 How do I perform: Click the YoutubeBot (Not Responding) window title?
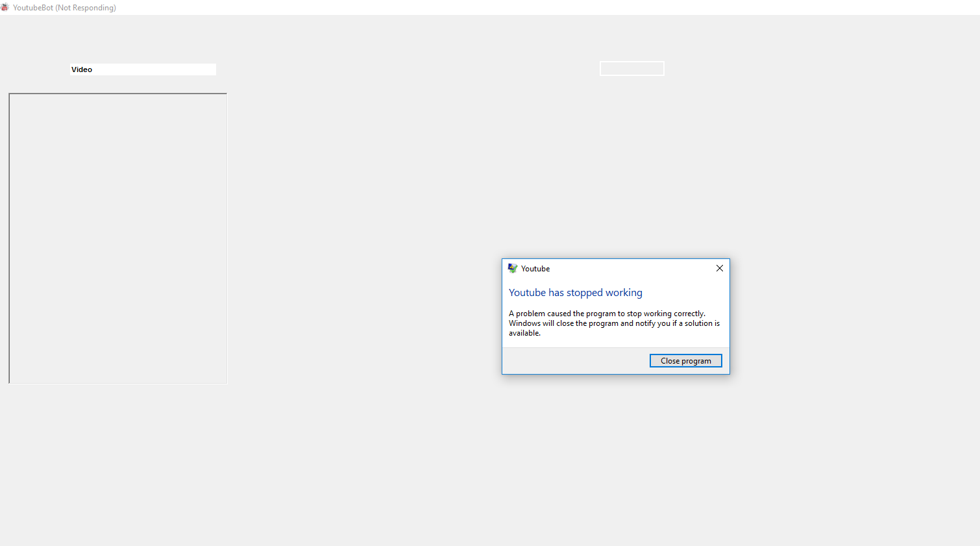[x=64, y=8]
